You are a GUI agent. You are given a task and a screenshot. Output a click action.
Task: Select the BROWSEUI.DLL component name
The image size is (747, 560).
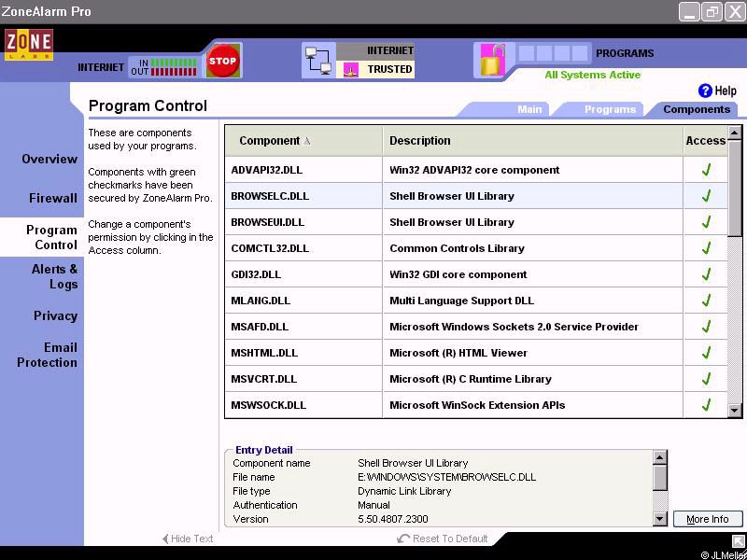[266, 222]
